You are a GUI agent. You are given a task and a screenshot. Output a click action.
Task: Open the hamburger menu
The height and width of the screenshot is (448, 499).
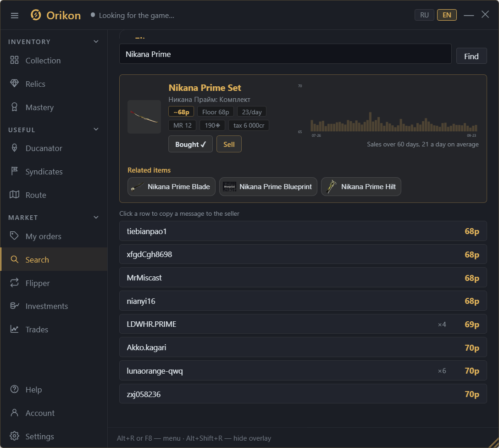(14, 15)
